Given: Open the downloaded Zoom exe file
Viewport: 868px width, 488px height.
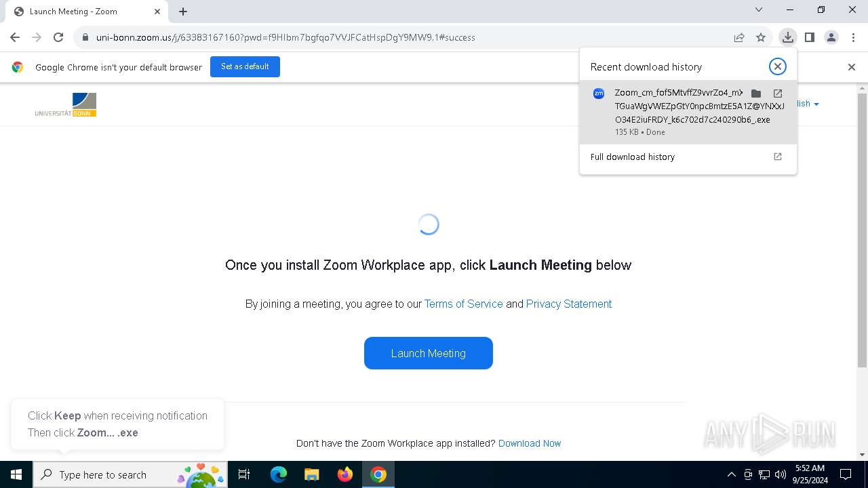Looking at the screenshot, I should pos(778,93).
